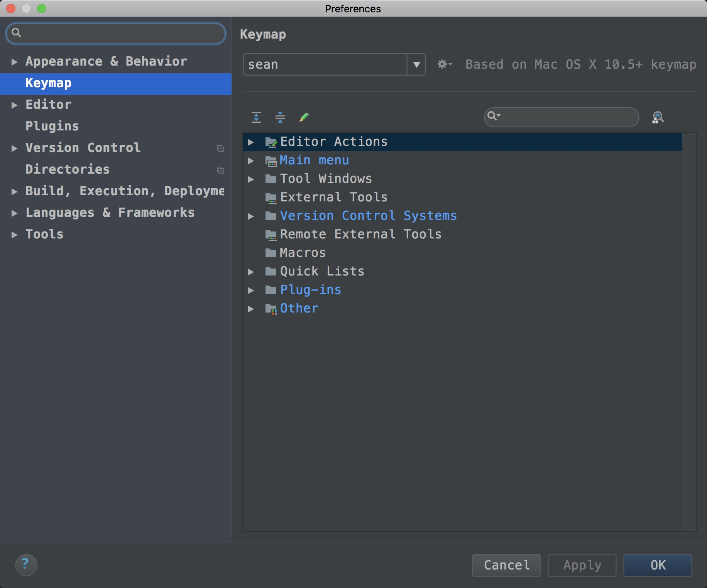Expand the Plug-ins tree node
This screenshot has width=707, height=588.
251,291
